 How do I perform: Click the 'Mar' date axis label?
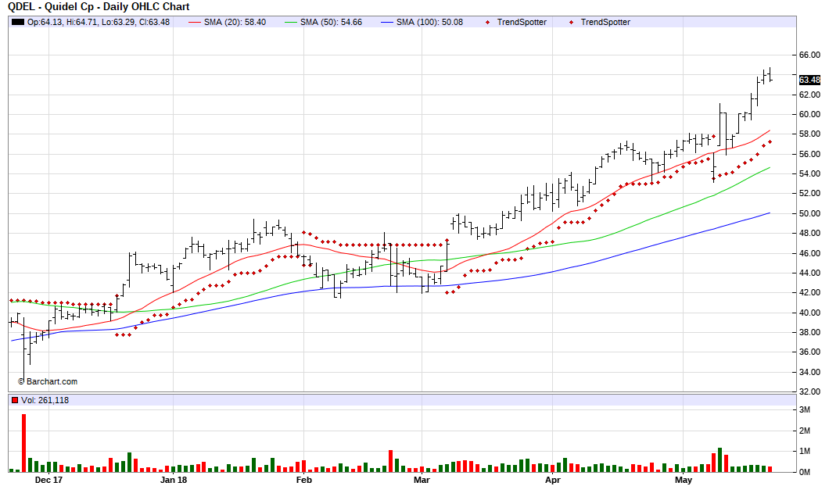pos(422,481)
